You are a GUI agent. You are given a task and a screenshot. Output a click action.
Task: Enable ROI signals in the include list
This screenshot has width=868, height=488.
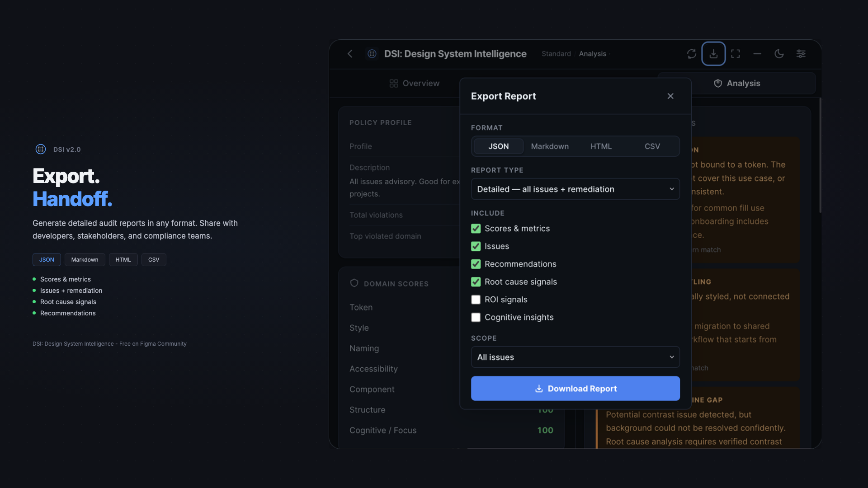click(476, 300)
